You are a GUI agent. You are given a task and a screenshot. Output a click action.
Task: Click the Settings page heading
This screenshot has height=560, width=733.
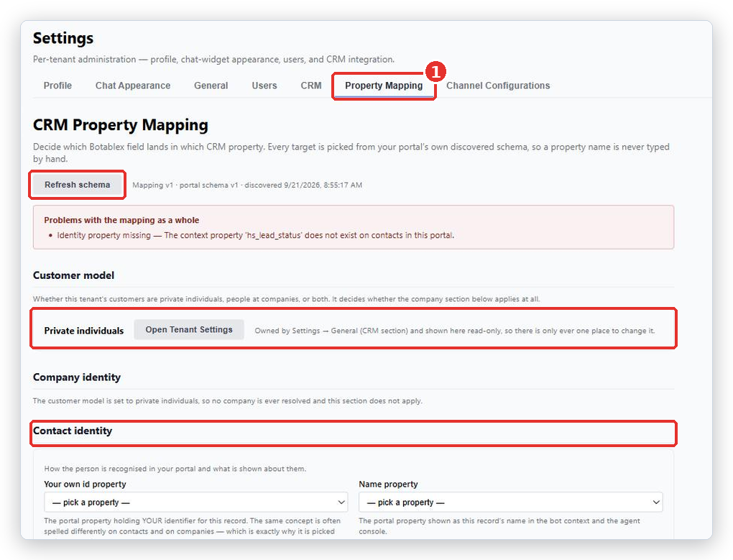click(x=63, y=38)
